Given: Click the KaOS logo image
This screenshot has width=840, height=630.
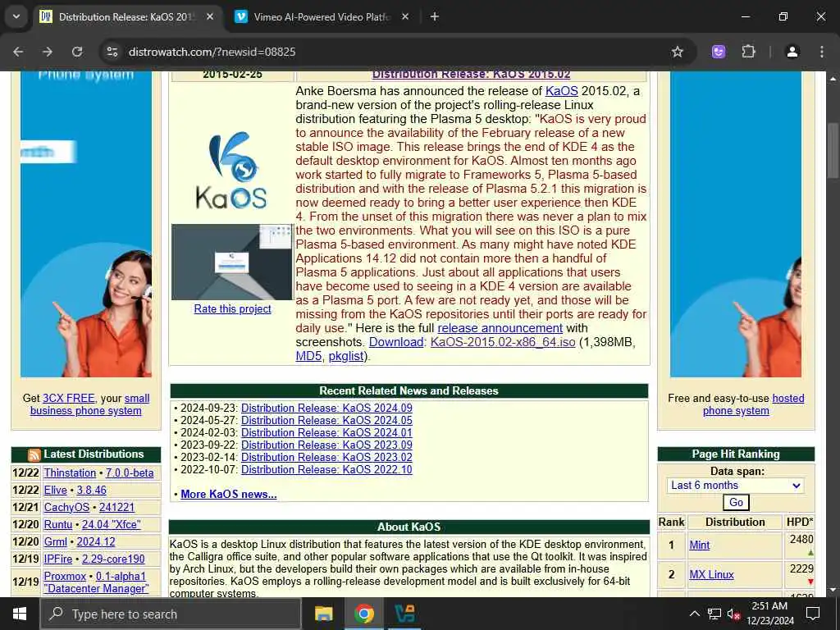Looking at the screenshot, I should click(x=231, y=171).
